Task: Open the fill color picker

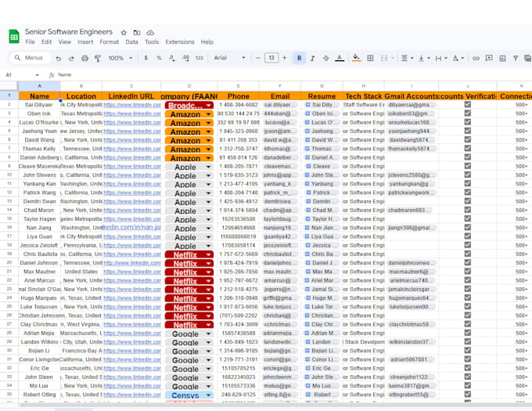Action: point(356,58)
